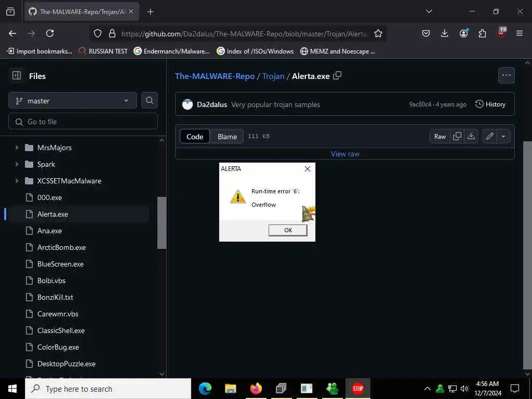
Task: Open the extensions puzzle icon
Action: (482, 33)
